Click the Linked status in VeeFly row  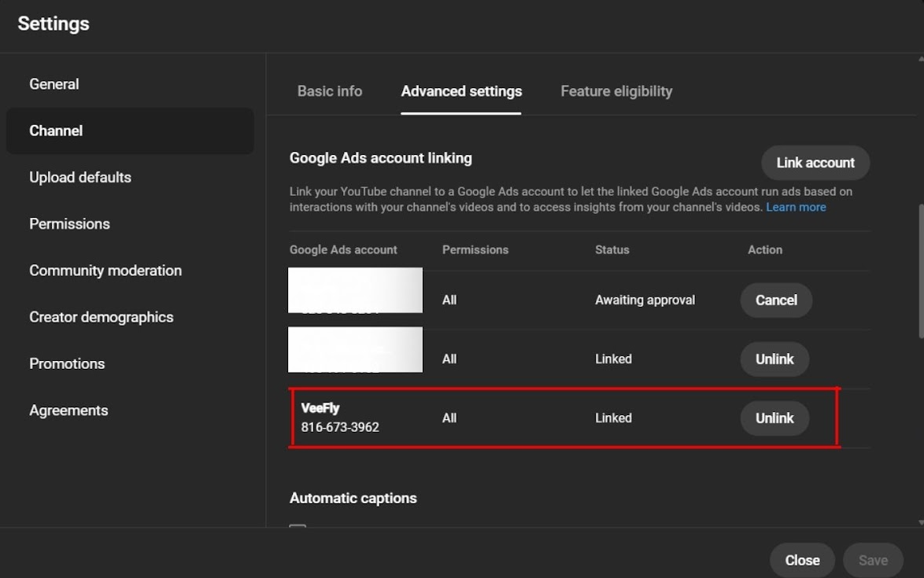point(613,418)
